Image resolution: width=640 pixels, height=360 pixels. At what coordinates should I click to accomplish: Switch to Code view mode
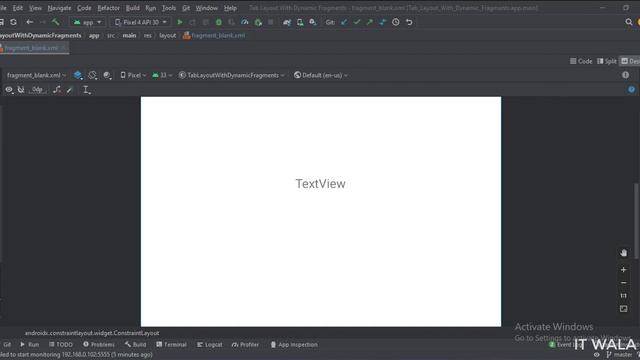click(x=581, y=61)
